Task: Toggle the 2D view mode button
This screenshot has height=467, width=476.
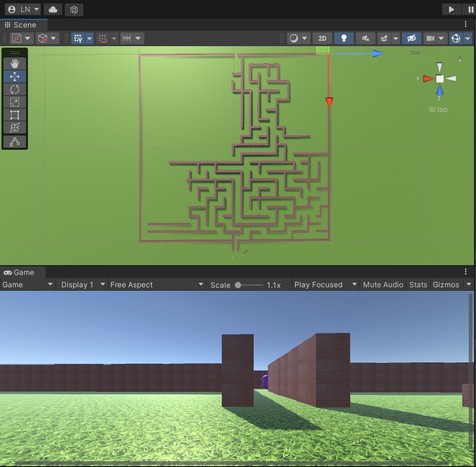Action: pyautogui.click(x=322, y=38)
